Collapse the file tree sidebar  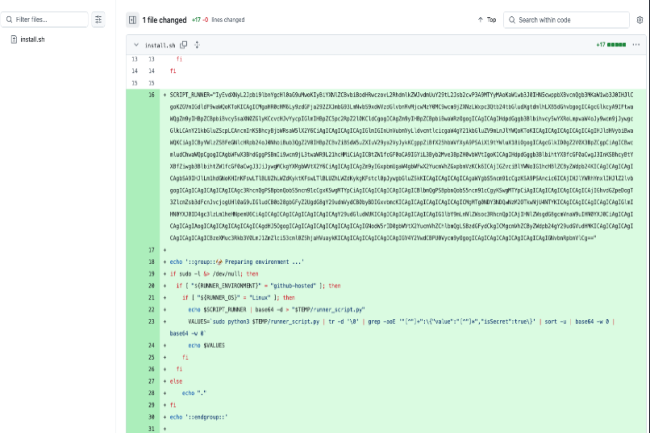[132, 19]
